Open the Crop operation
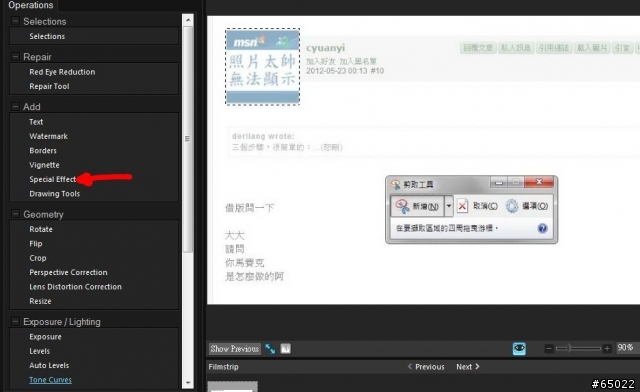This screenshot has height=392, width=640. click(38, 258)
